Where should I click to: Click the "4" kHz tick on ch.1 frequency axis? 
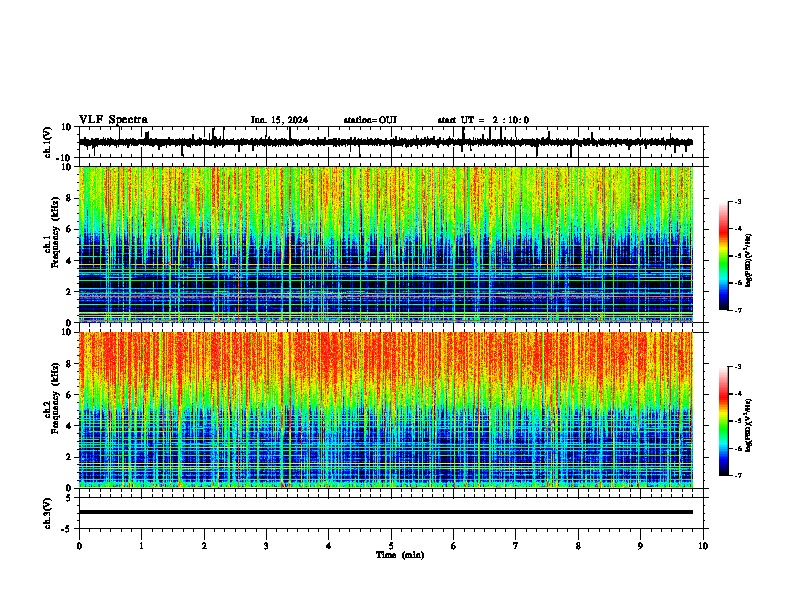click(x=69, y=261)
